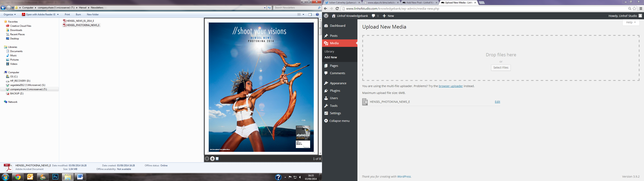The image size is (644, 181).
Task: Switch to the browser uploader link
Action: [451, 86]
